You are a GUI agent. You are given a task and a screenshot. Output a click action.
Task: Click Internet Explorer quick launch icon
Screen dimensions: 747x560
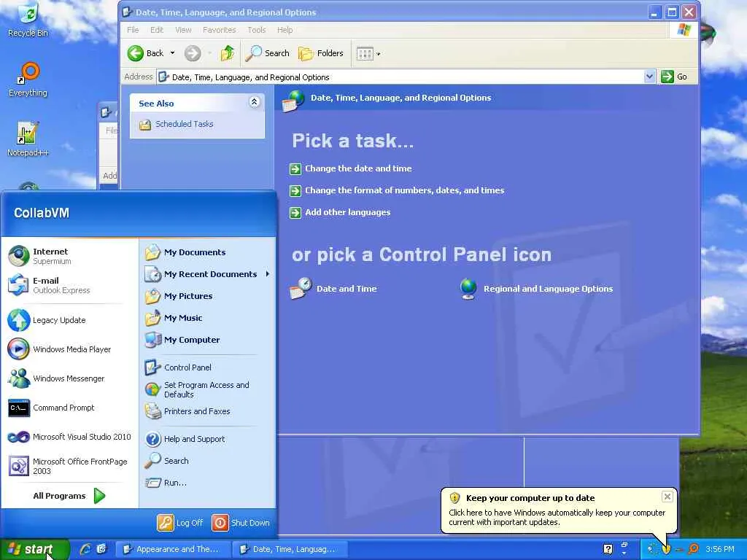(86, 549)
